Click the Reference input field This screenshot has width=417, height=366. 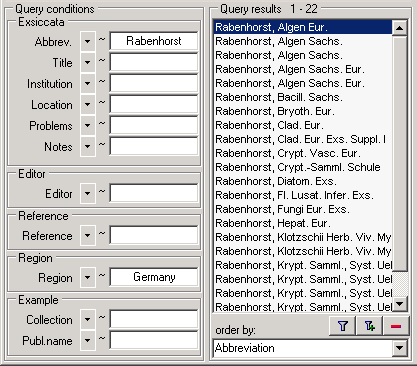[x=154, y=235]
